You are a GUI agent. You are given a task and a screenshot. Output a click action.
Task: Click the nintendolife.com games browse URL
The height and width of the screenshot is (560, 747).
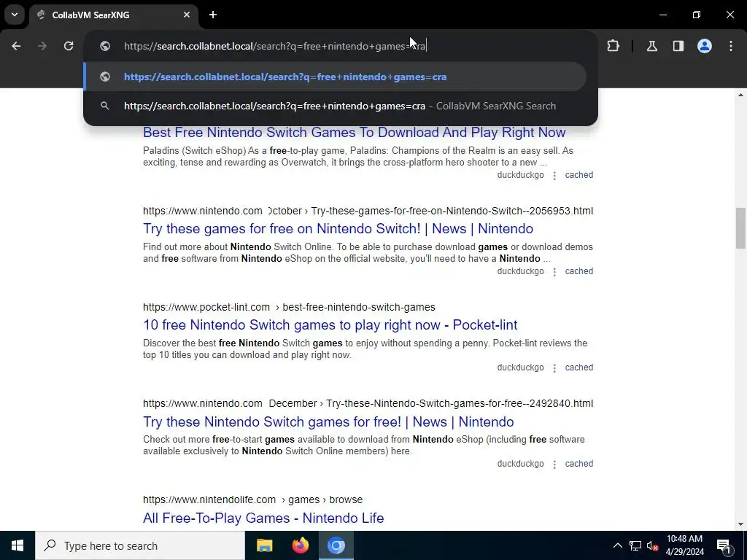(x=252, y=499)
